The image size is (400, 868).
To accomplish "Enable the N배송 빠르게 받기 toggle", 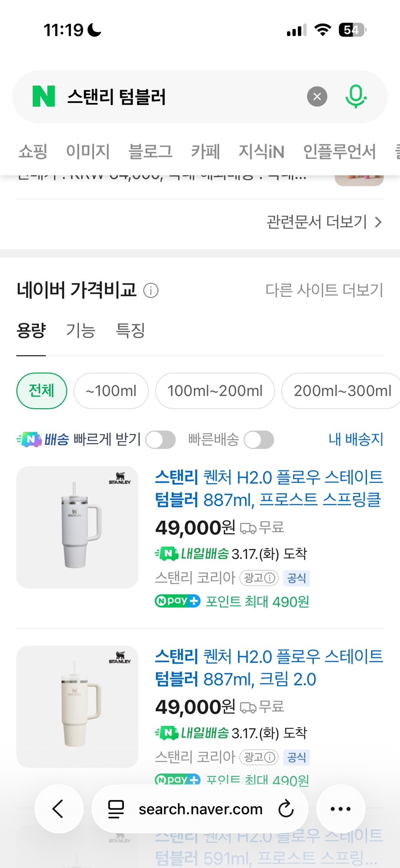I will [x=160, y=440].
